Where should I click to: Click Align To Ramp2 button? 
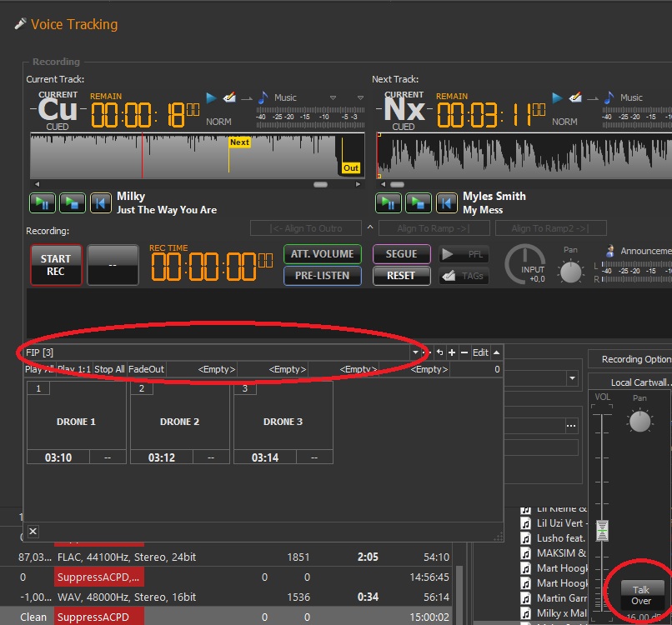pyautogui.click(x=551, y=228)
